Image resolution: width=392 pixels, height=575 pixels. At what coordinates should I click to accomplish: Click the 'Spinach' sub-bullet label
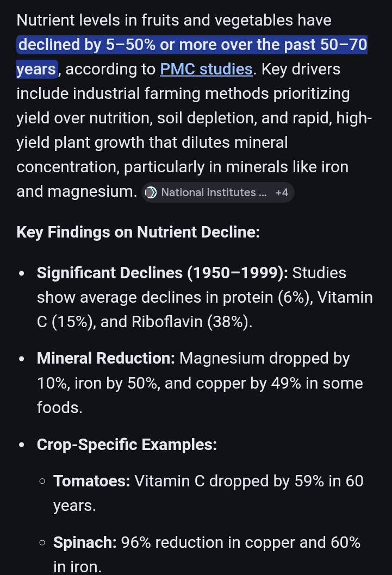[85, 542]
